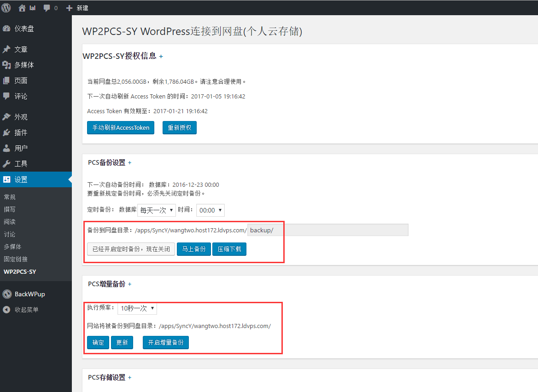538x392 pixels.
Task: Click the PCS备份设置 heading
Action: pos(107,162)
